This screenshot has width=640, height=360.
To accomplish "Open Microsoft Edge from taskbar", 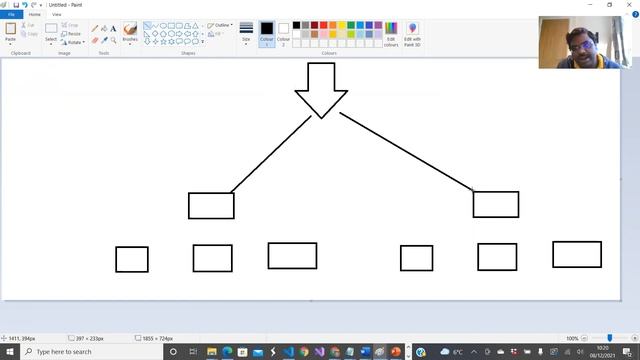I will click(227, 351).
